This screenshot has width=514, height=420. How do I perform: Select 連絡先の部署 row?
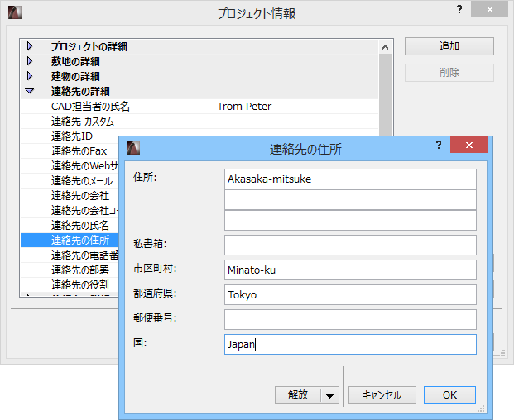point(70,270)
